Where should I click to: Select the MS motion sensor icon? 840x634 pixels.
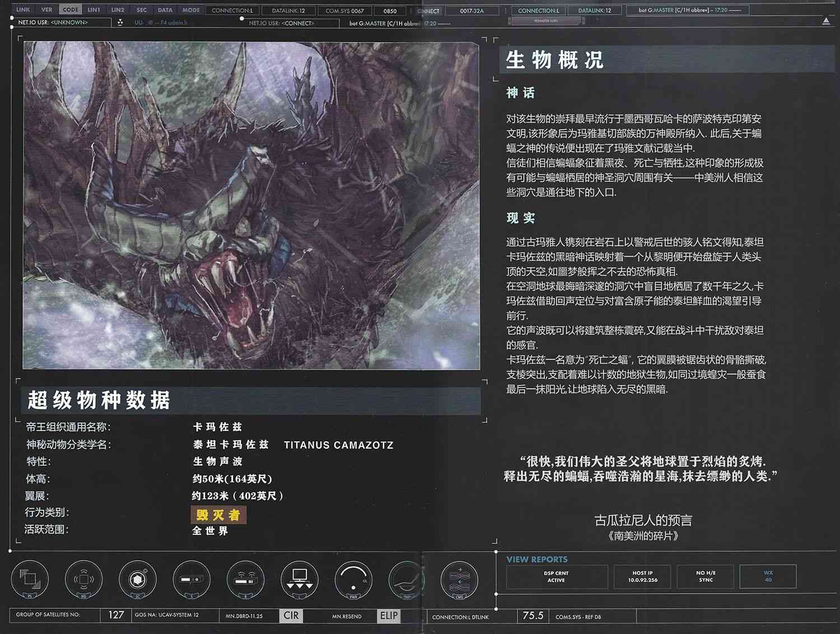[x=83, y=579]
